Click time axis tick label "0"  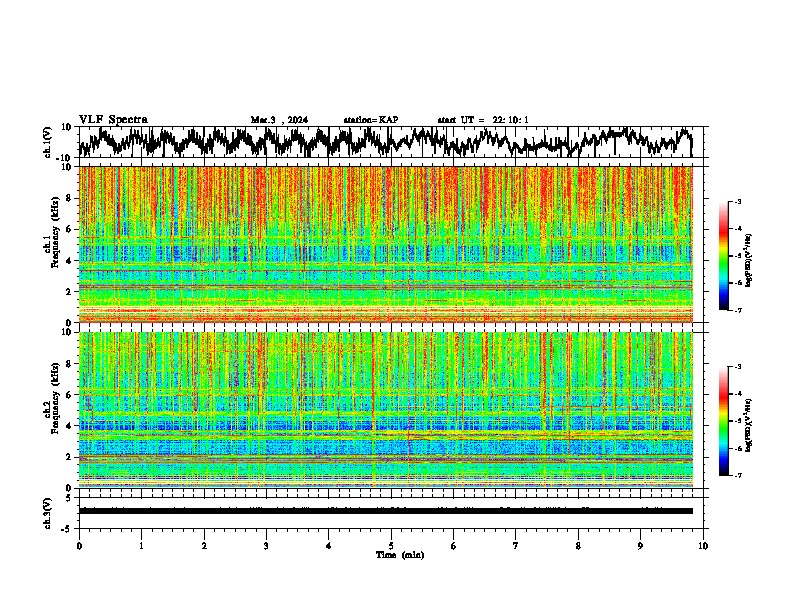[79, 546]
